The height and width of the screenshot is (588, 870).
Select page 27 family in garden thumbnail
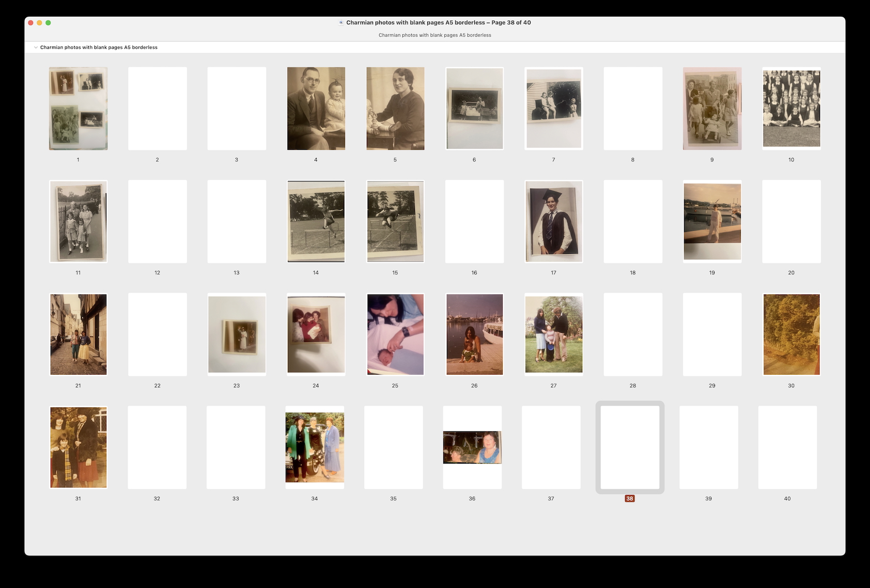click(x=553, y=334)
